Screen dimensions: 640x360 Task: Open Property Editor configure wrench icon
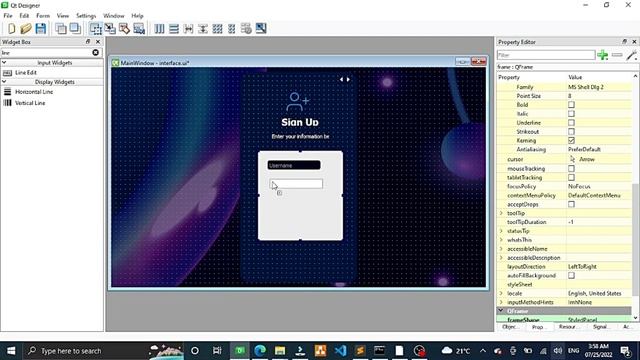coord(631,55)
